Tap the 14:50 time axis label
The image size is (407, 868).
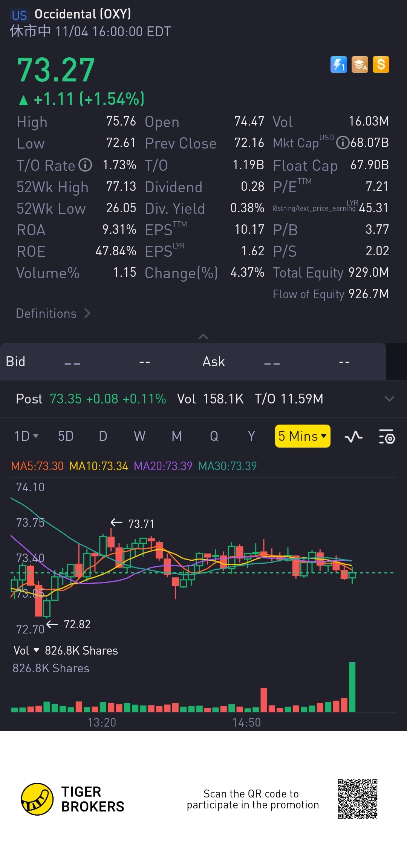point(246,722)
